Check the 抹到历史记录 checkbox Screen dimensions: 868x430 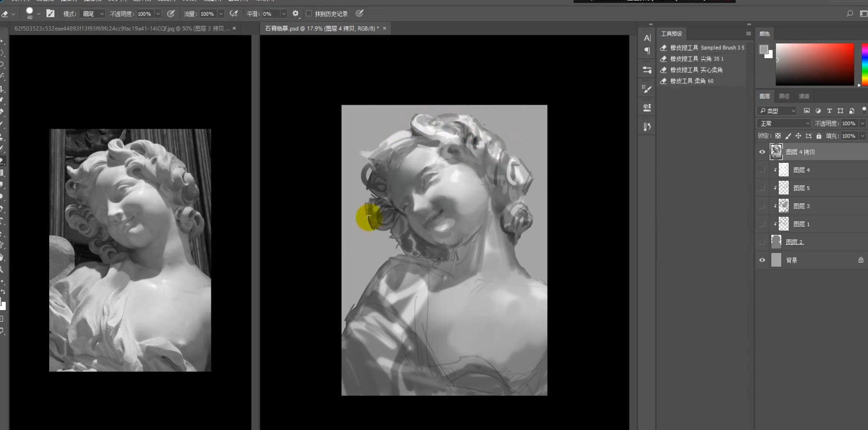[x=309, y=13]
